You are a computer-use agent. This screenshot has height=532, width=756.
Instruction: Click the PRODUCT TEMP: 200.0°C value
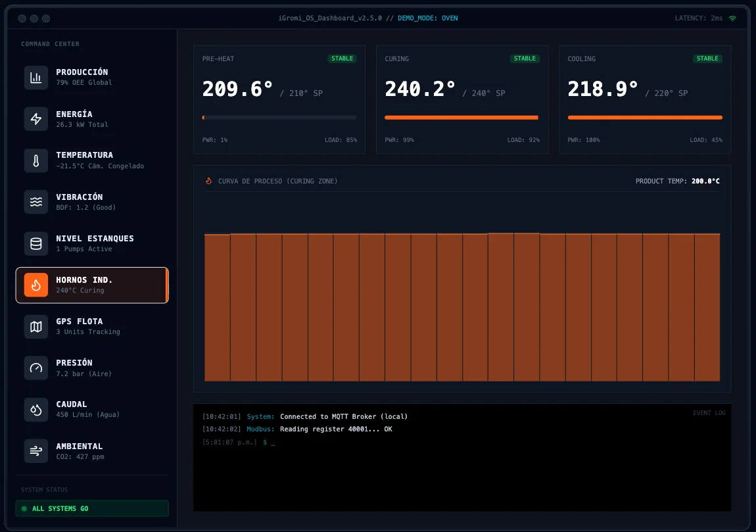[677, 181]
